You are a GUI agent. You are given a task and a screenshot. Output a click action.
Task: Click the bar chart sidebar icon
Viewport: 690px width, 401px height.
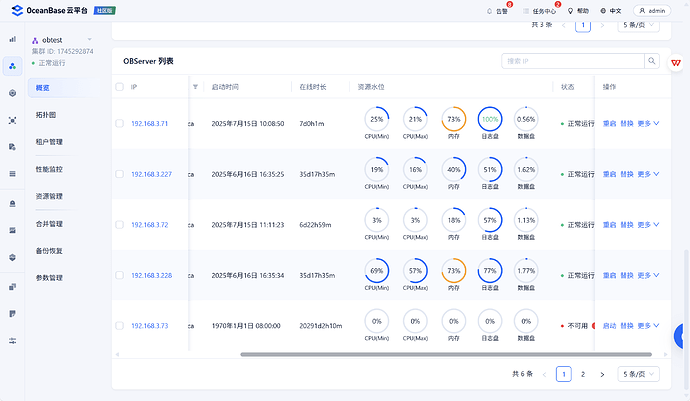coord(12,39)
